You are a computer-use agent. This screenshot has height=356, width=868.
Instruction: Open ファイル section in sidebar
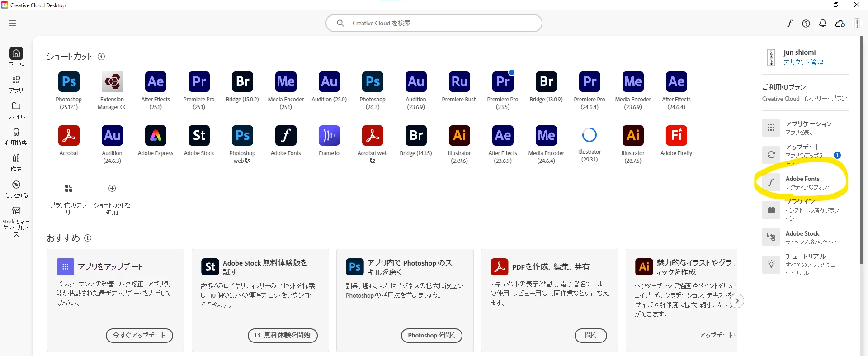16,110
